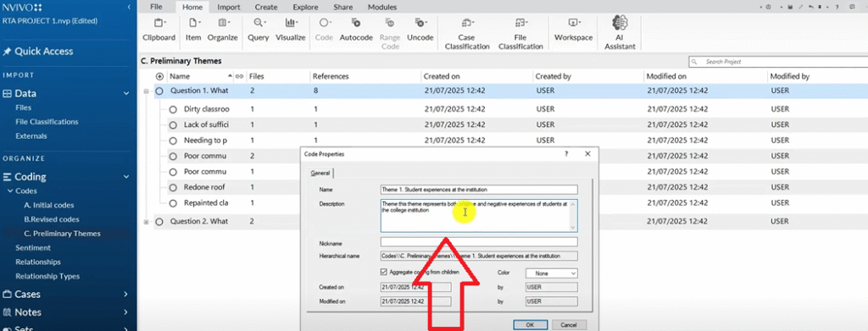Click in the empty Nickname field
868x331 pixels.
pyautogui.click(x=479, y=241)
